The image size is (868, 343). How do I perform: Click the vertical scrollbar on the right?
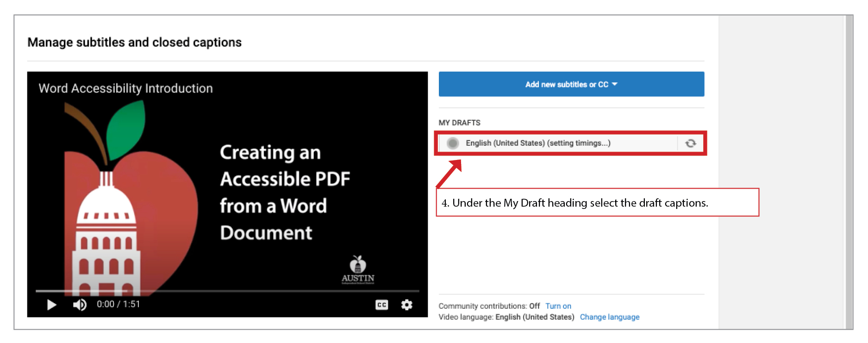coord(849,172)
